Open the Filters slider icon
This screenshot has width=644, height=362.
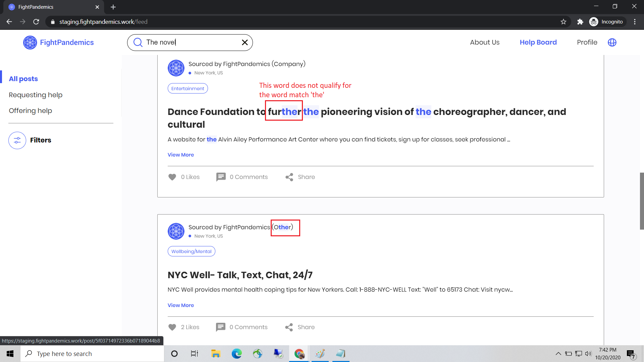point(17,140)
